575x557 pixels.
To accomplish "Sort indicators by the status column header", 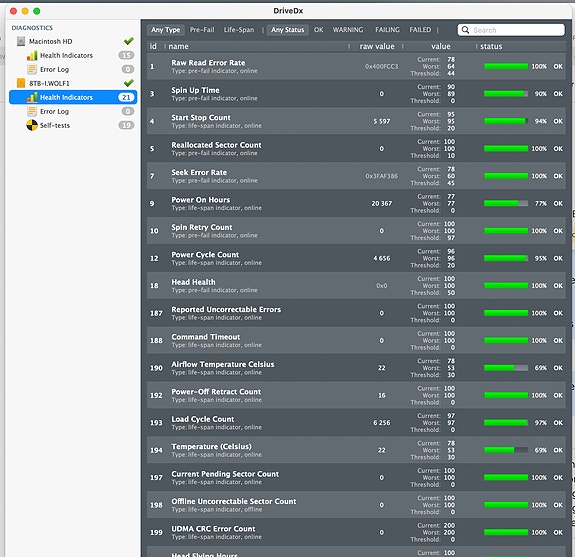I will [x=491, y=46].
